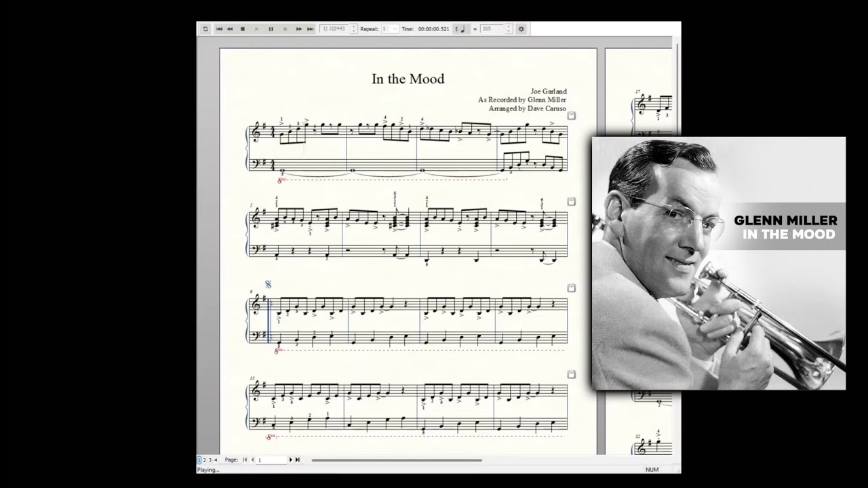Select As Recorded by Glenn Miller text
Image resolution: width=868 pixels, height=488 pixels.
[x=522, y=100]
